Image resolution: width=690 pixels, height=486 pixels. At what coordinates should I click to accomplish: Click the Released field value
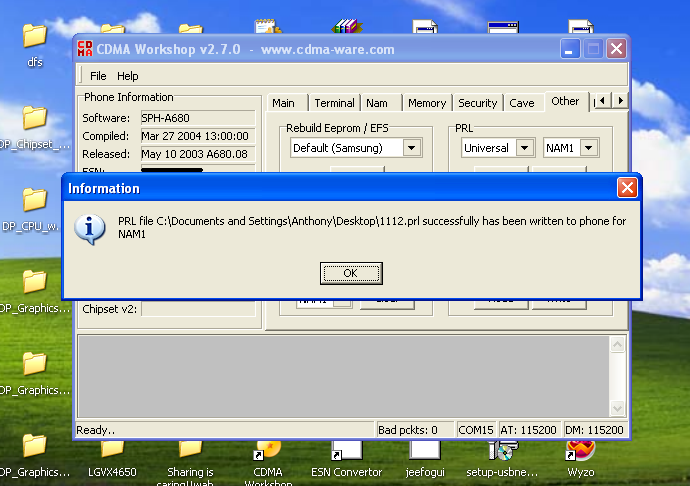pyautogui.click(x=198, y=154)
